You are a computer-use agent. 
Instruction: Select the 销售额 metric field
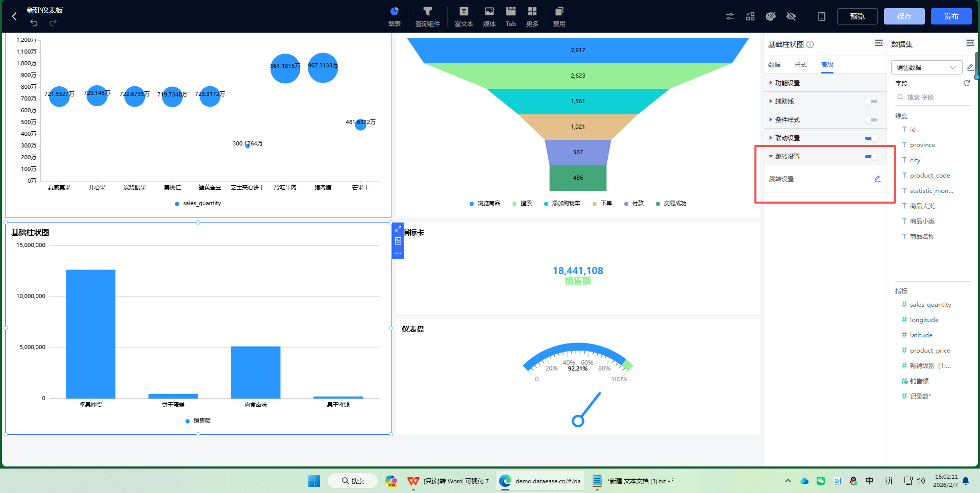[x=919, y=381]
